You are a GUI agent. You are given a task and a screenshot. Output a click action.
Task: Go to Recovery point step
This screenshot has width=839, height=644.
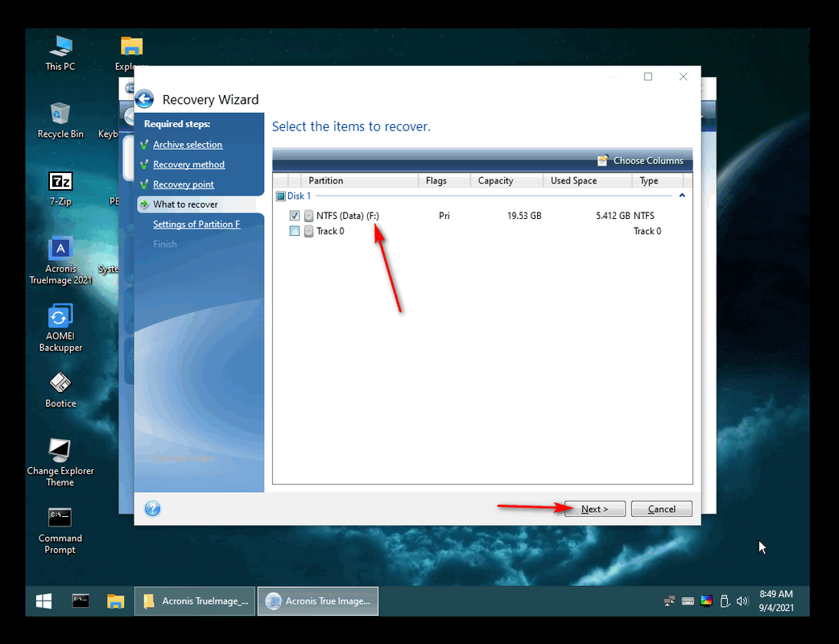pos(183,184)
